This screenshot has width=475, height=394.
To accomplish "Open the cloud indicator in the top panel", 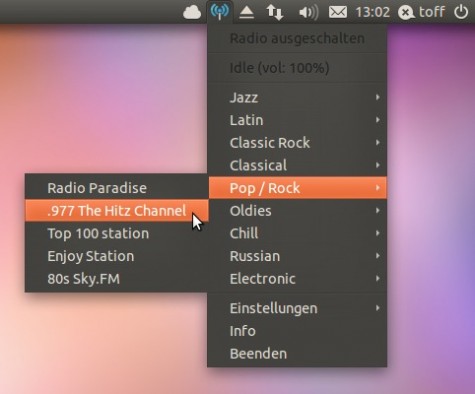I will tap(192, 12).
